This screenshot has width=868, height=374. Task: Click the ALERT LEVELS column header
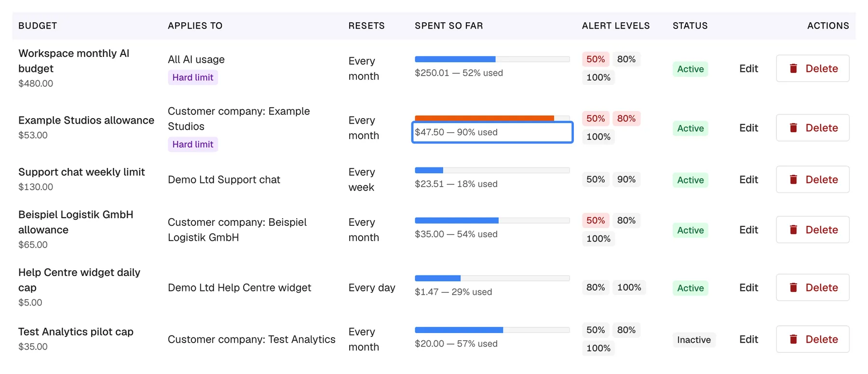point(616,26)
